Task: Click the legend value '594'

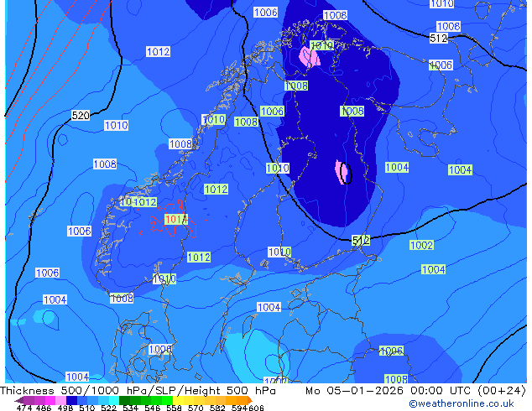Action: click(239, 408)
